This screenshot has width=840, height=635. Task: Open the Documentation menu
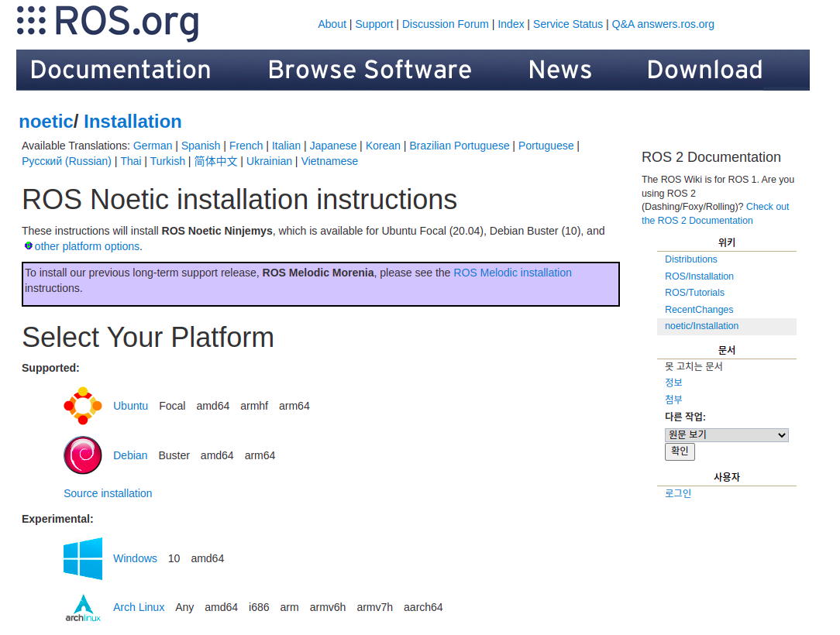pos(121,70)
